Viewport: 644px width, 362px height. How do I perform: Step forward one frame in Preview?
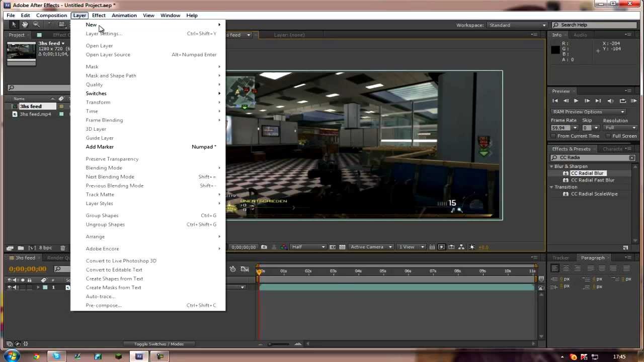click(x=587, y=101)
